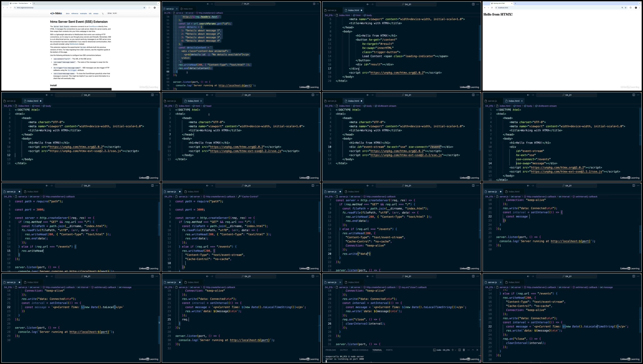
Task: Follow the EventSource link in the SSE article
Action: pos(93,27)
